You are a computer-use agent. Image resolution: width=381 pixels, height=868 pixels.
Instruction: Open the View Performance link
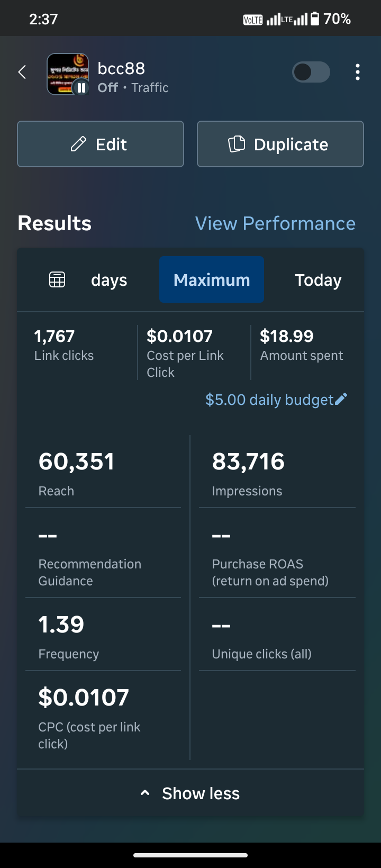[275, 223]
